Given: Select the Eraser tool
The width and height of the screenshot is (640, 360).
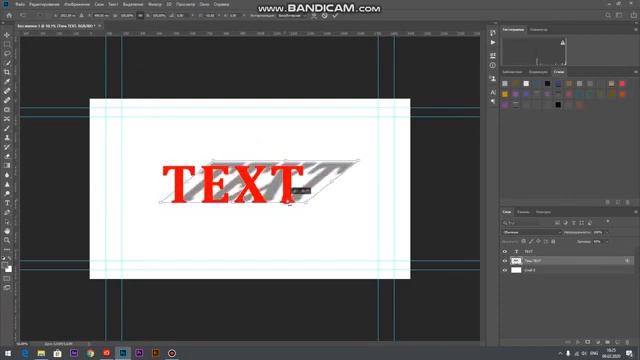Looking at the screenshot, I should click(7, 156).
